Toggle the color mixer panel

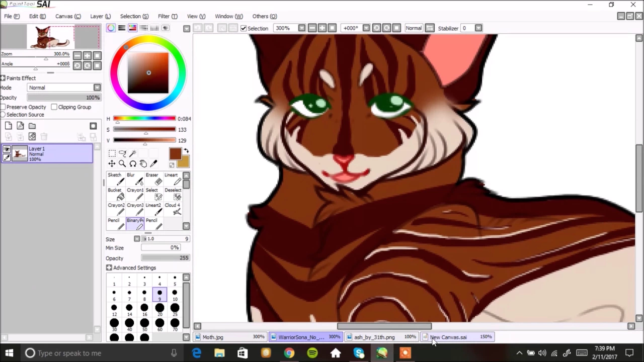tap(144, 28)
